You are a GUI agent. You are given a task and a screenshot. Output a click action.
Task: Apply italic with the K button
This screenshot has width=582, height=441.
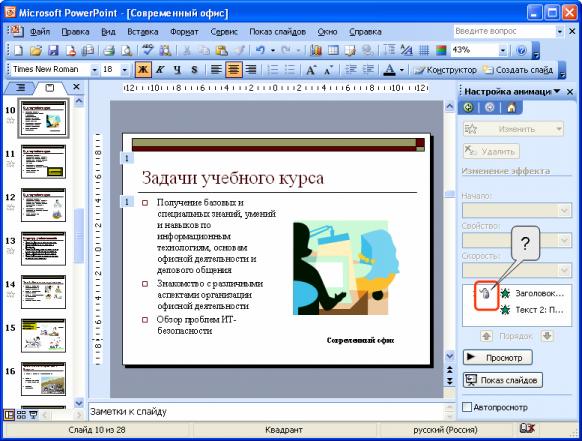(160, 69)
